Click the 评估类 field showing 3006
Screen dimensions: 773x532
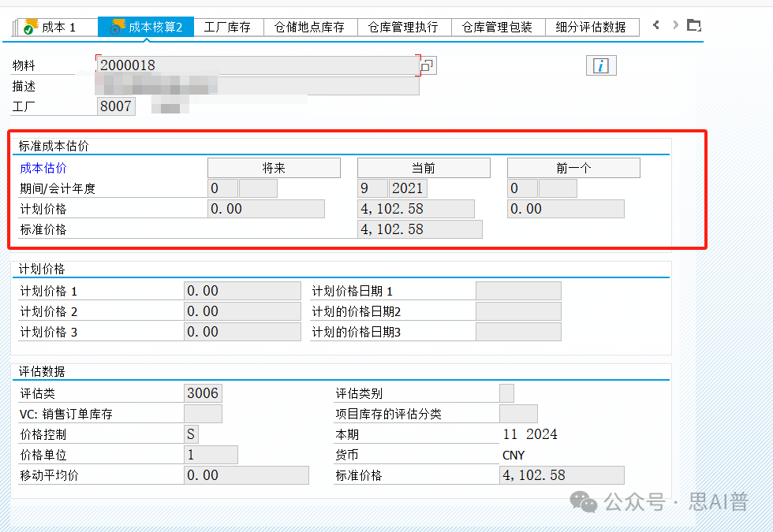pos(203,393)
